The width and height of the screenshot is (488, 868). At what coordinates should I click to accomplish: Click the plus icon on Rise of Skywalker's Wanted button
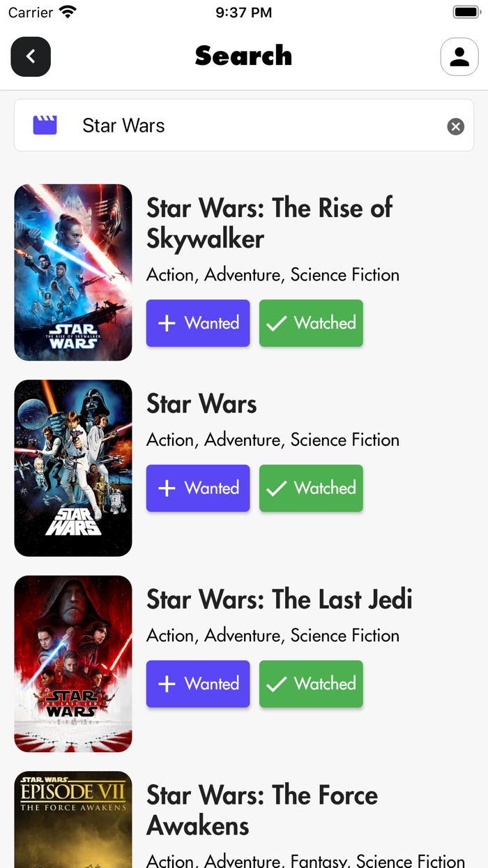pos(167,323)
